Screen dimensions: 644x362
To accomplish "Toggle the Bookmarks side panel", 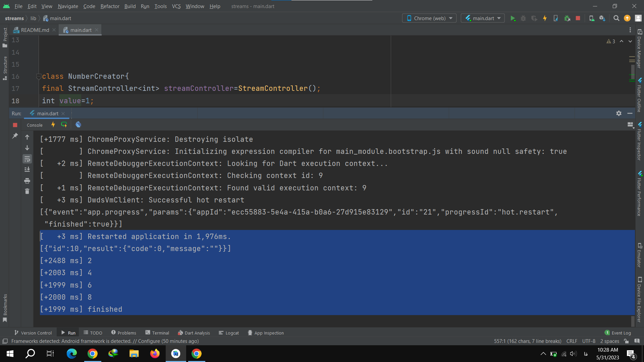I will pos(5,308).
